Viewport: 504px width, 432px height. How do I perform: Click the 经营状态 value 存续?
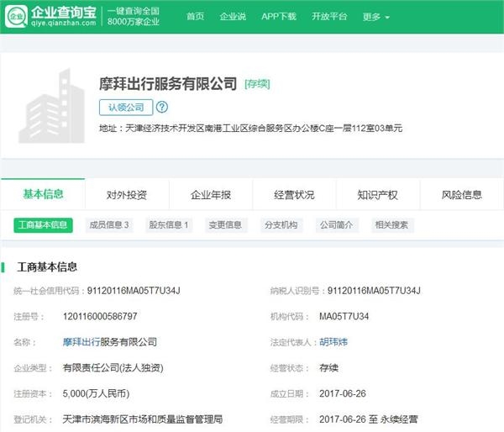pyautogui.click(x=328, y=367)
